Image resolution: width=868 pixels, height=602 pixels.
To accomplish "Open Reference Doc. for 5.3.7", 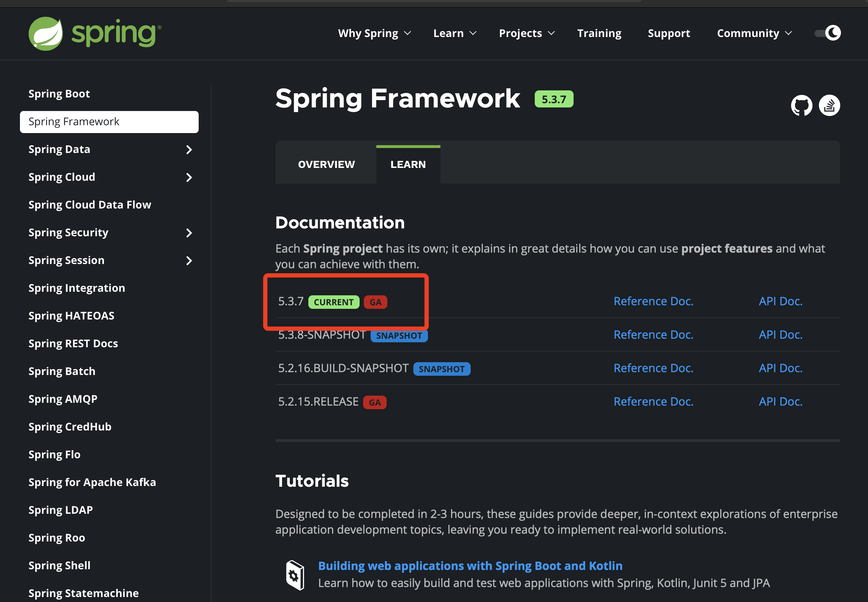I will pos(653,301).
